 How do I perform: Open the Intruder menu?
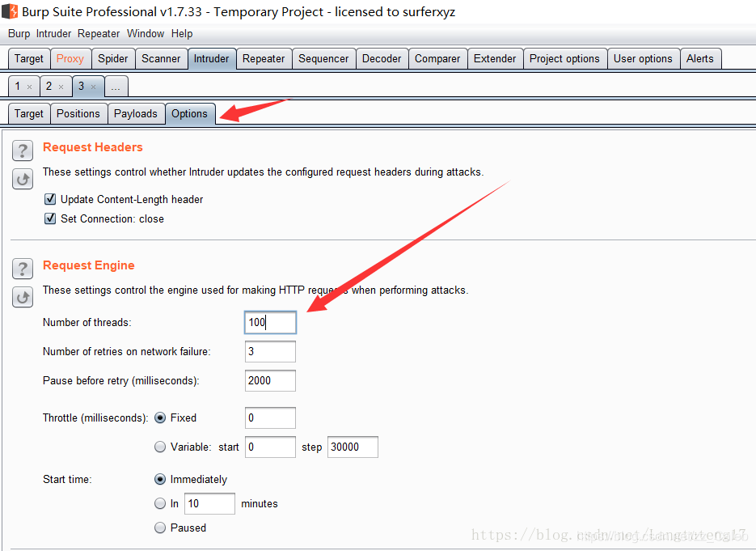(x=53, y=34)
